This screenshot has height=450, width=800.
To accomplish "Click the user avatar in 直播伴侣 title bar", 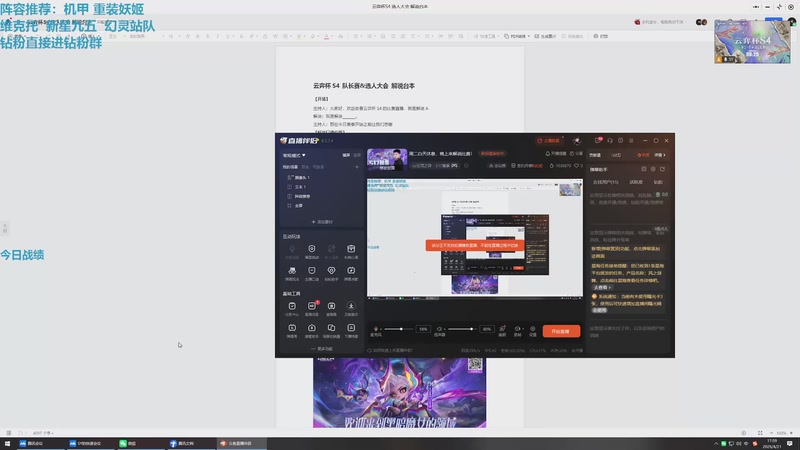I will click(577, 140).
